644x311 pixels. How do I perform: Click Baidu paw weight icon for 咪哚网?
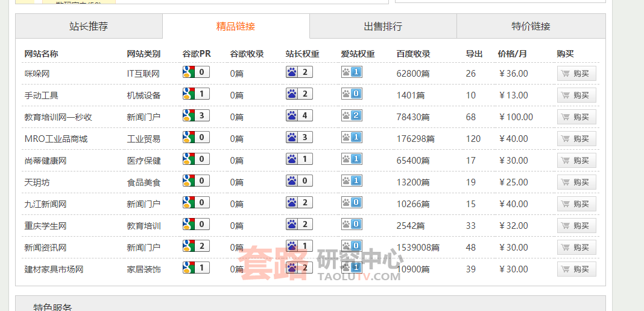click(300, 72)
